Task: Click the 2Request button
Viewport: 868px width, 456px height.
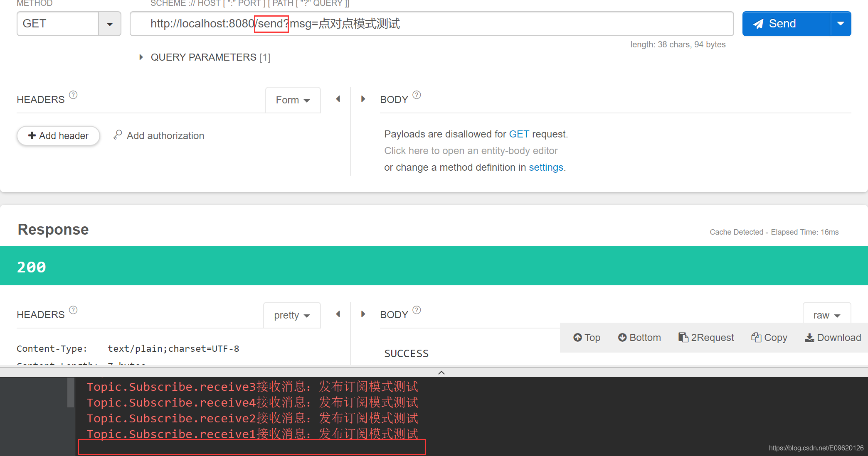Action: 706,338
